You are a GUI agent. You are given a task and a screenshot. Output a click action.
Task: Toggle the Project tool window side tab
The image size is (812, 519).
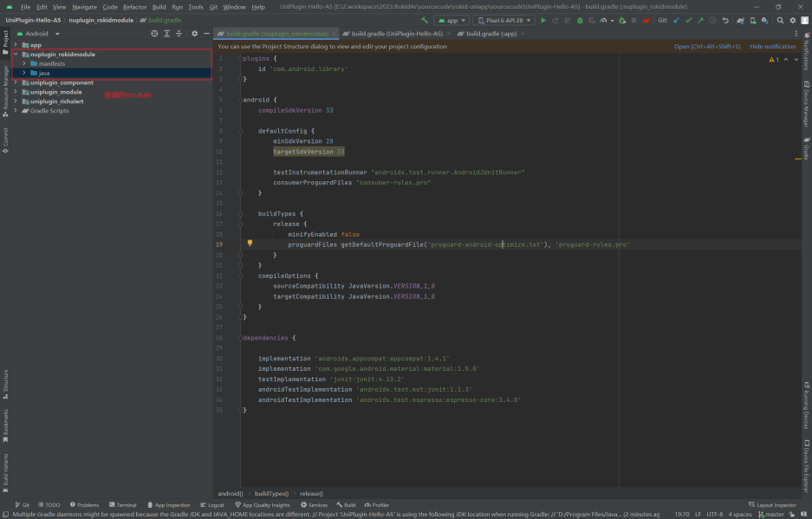5,42
